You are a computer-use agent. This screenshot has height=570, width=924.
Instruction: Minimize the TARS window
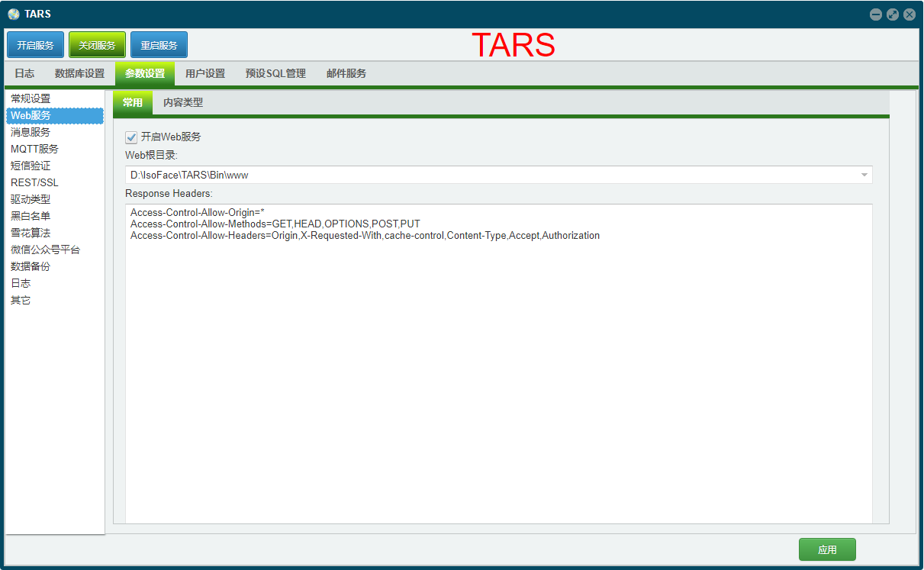point(875,14)
